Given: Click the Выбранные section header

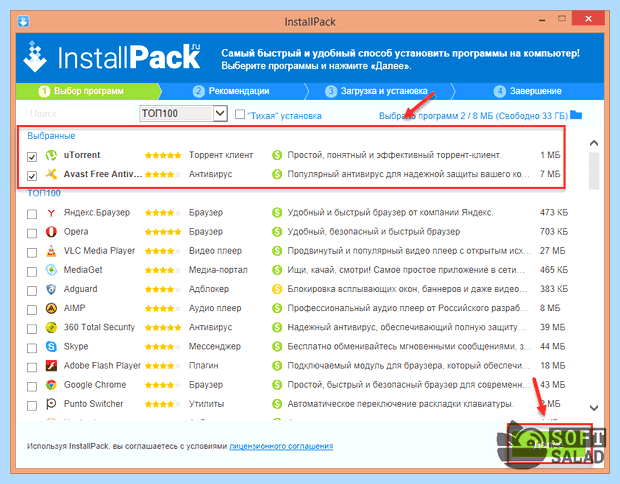Looking at the screenshot, I should pyautogui.click(x=51, y=136).
